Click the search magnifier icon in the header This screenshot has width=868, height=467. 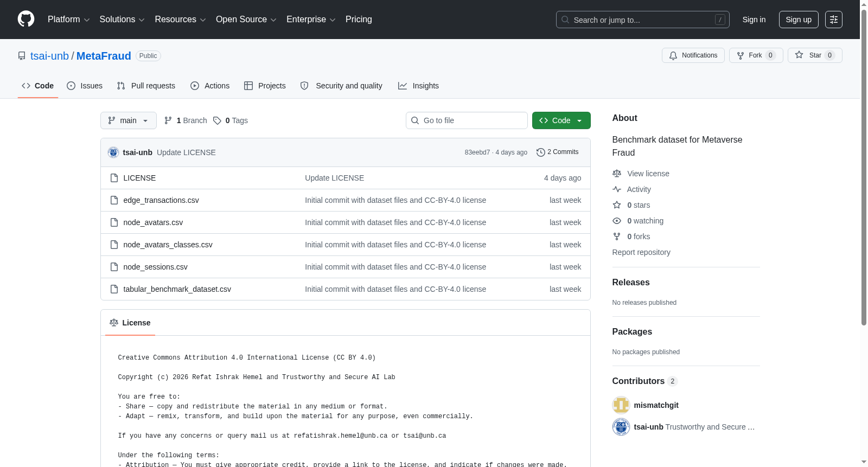click(x=565, y=20)
